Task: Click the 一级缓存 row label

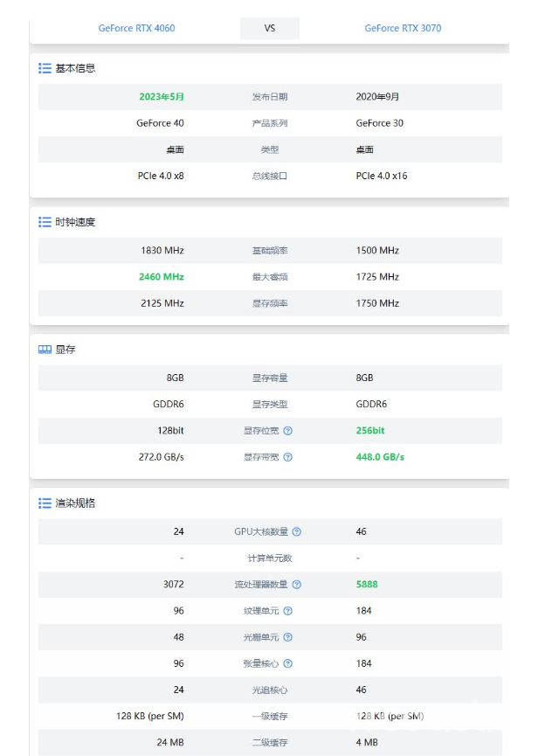Action: click(x=270, y=717)
